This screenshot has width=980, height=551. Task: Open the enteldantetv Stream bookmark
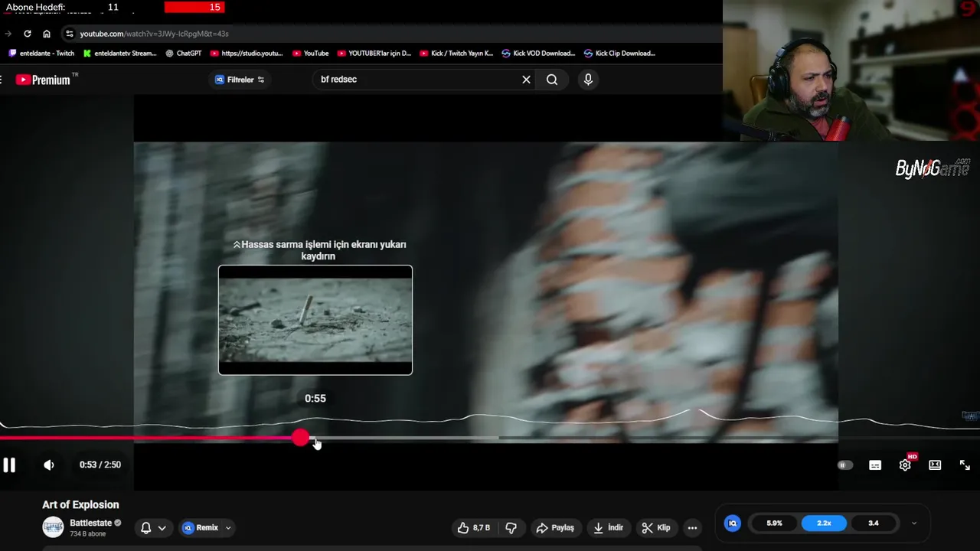119,54
